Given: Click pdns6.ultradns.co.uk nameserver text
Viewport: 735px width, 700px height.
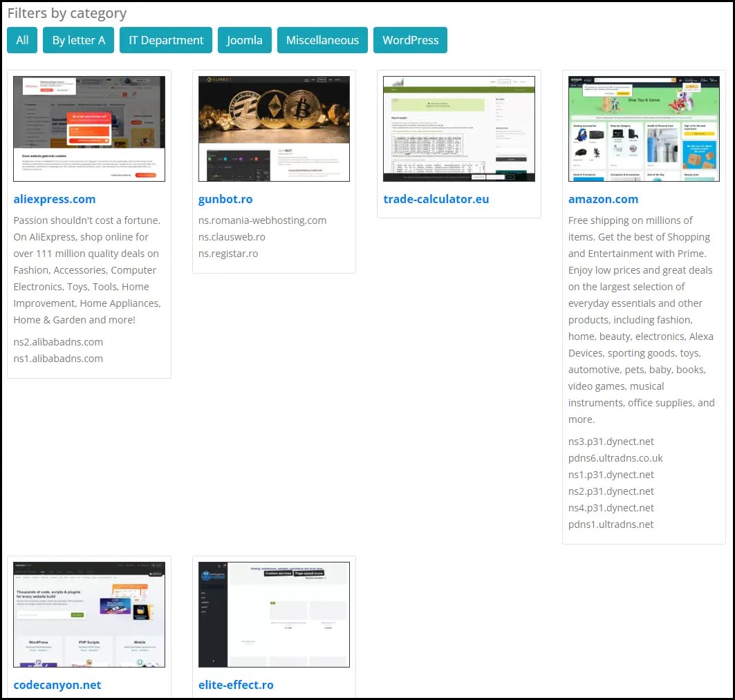Looking at the screenshot, I should pyautogui.click(x=615, y=458).
